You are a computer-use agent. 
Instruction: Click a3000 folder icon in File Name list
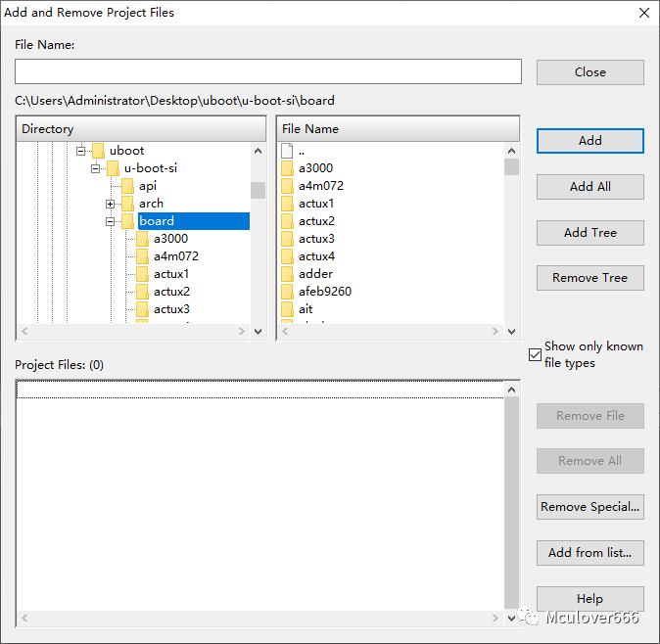(288, 168)
